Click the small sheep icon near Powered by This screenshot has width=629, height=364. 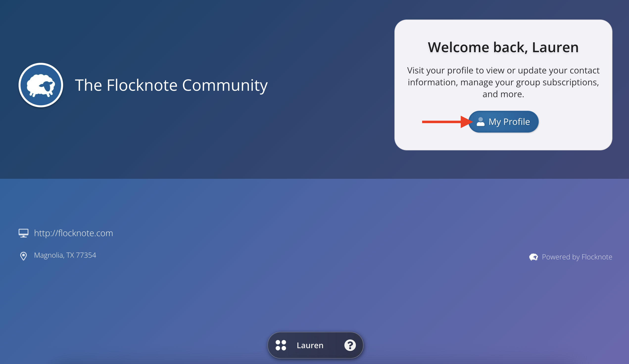[533, 257]
